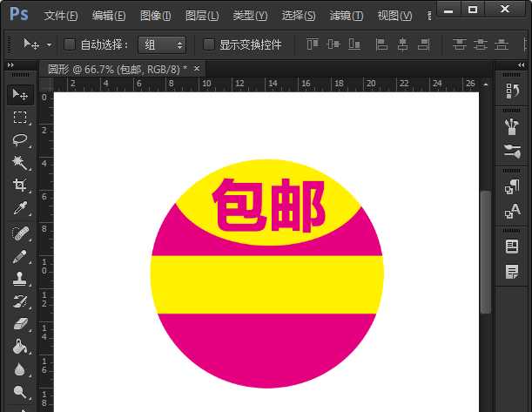Image resolution: width=532 pixels, height=412 pixels.
Task: Click Align vertical centers icon
Action: click(x=333, y=44)
